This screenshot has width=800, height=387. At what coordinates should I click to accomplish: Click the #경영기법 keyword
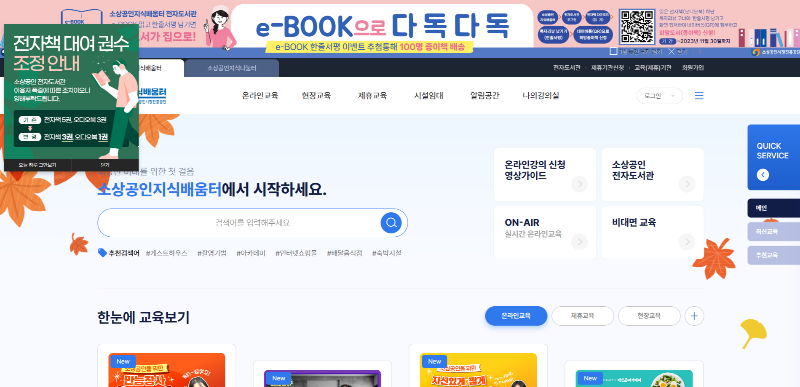coord(212,253)
